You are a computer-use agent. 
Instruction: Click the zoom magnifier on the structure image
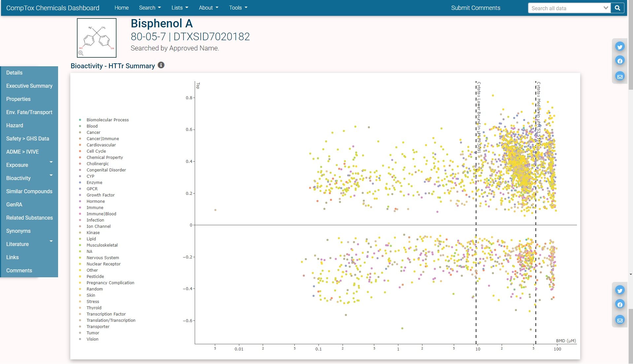tap(81, 53)
